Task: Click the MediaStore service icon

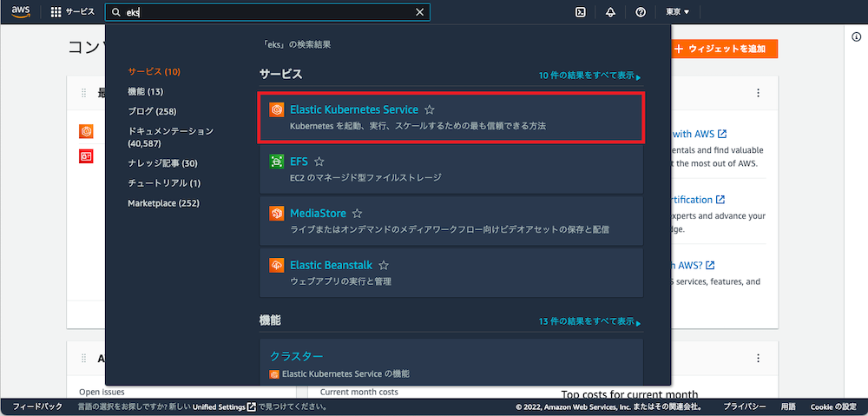Action: pos(276,214)
